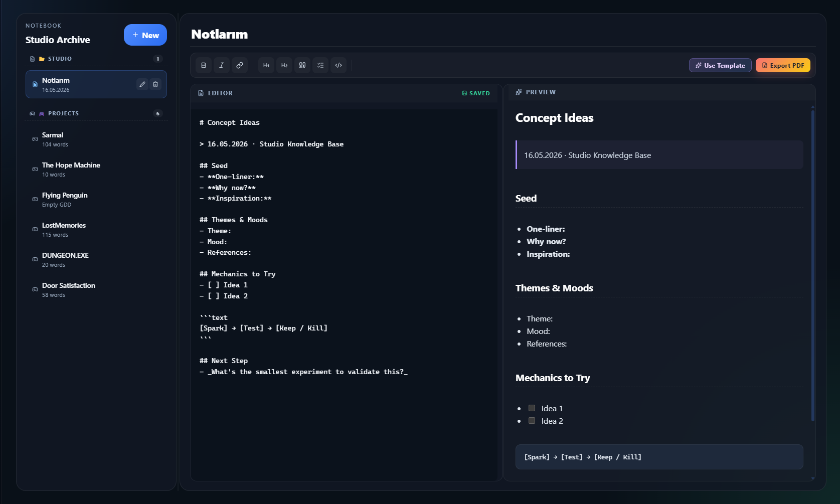
Task: Click the Studio count badge "1"
Action: point(158,59)
